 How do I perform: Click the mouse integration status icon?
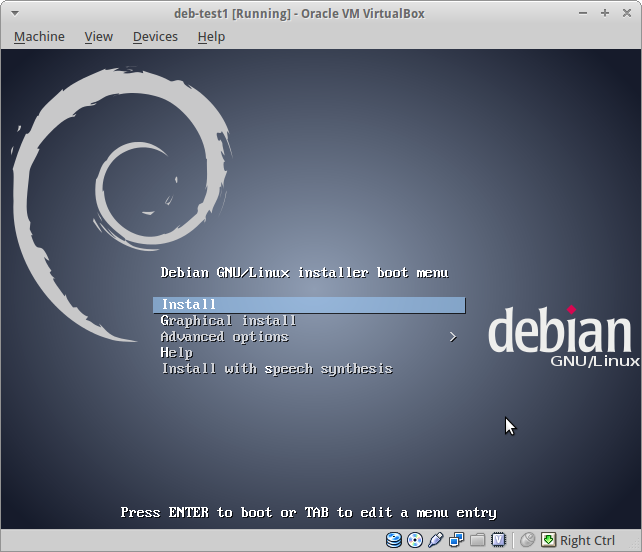pyautogui.click(x=527, y=540)
